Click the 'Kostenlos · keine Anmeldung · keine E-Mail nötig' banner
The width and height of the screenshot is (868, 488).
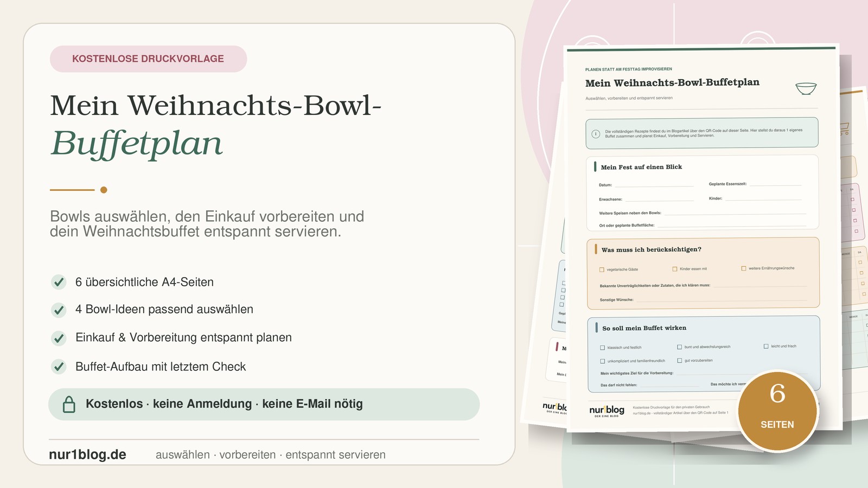click(x=264, y=404)
